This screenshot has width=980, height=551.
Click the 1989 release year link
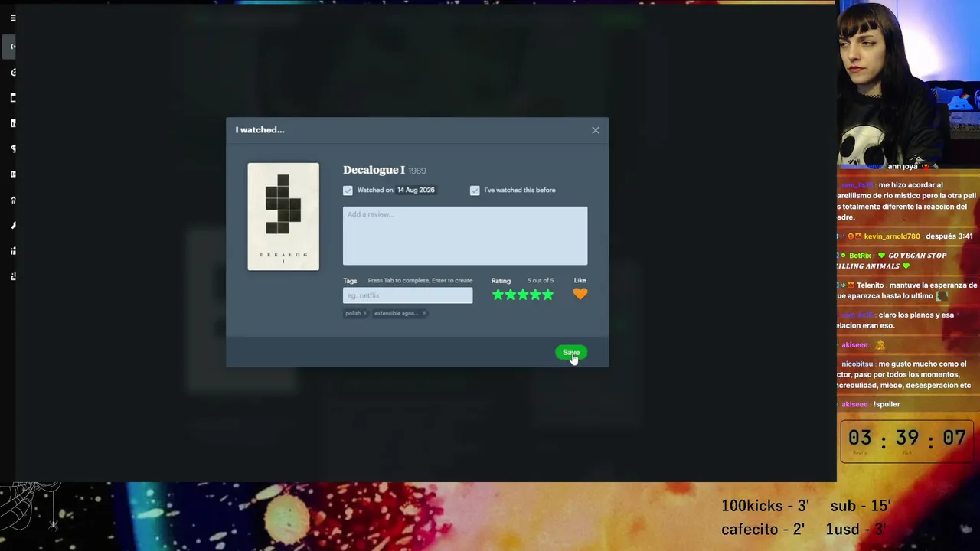(417, 171)
